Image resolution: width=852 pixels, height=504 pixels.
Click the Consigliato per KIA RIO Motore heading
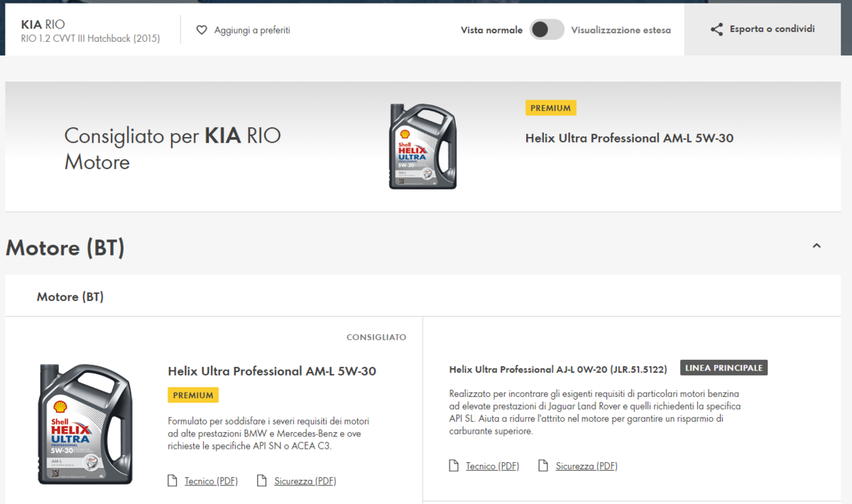pos(173,149)
